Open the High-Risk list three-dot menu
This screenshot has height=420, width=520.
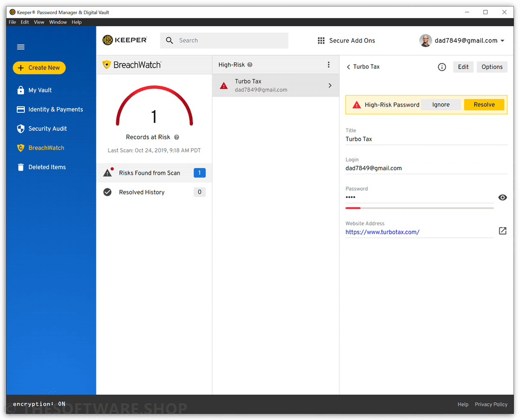[329, 64]
